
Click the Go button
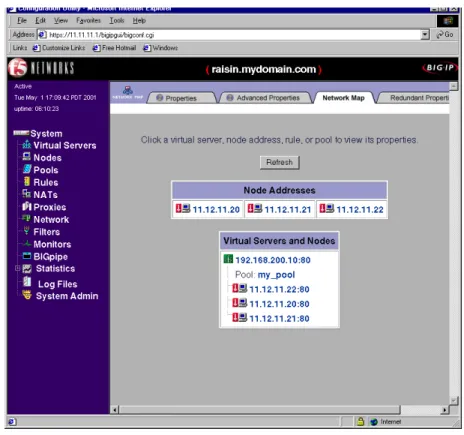(445, 35)
